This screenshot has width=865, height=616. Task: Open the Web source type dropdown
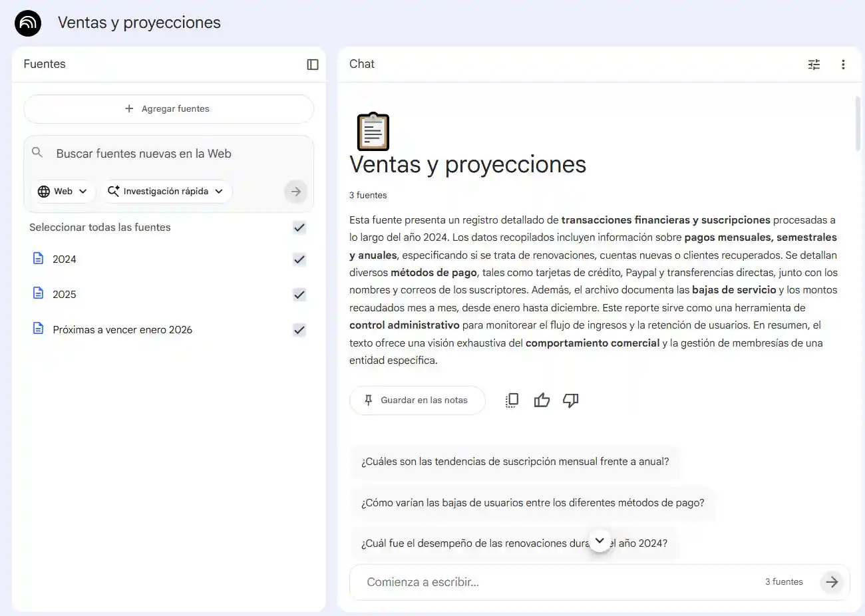pos(63,192)
